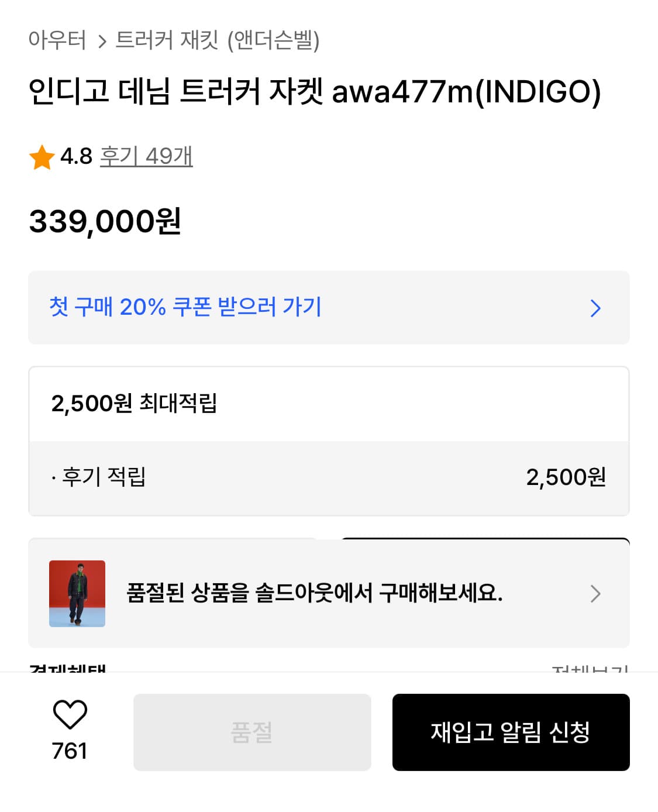658x812 pixels.
Task: Click the 4.8 rating score
Action: coord(77,156)
